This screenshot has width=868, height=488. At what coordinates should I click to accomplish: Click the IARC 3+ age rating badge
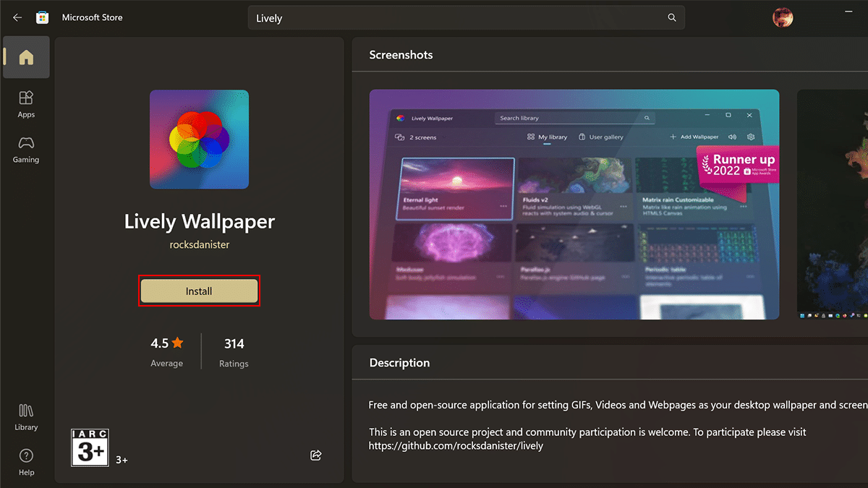point(90,447)
